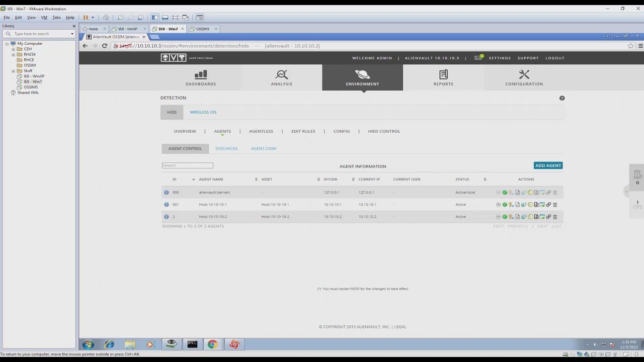644x362 pixels.
Task: Show info for agent 001
Action: point(167,205)
